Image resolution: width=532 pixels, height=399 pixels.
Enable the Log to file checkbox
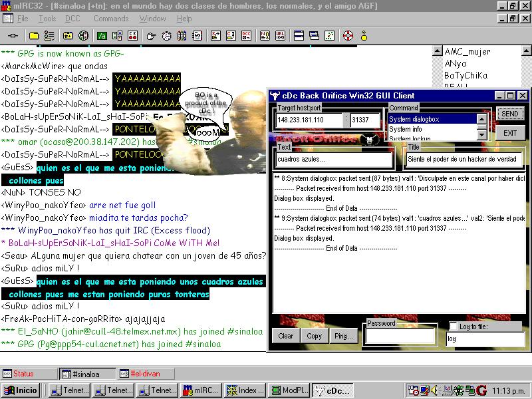[453, 327]
